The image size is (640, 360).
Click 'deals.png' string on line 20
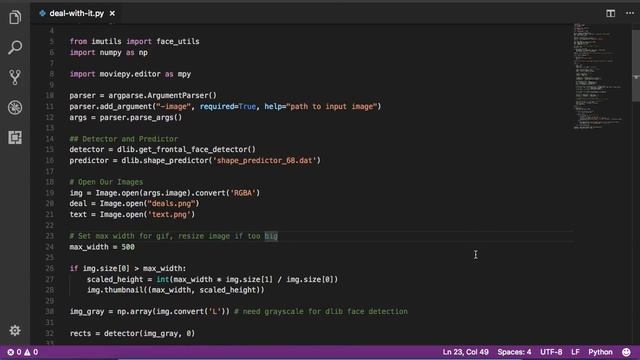171,203
